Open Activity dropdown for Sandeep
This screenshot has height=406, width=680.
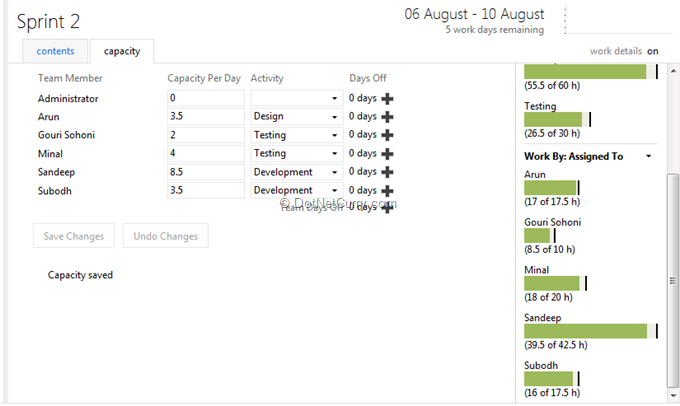pyautogui.click(x=334, y=172)
